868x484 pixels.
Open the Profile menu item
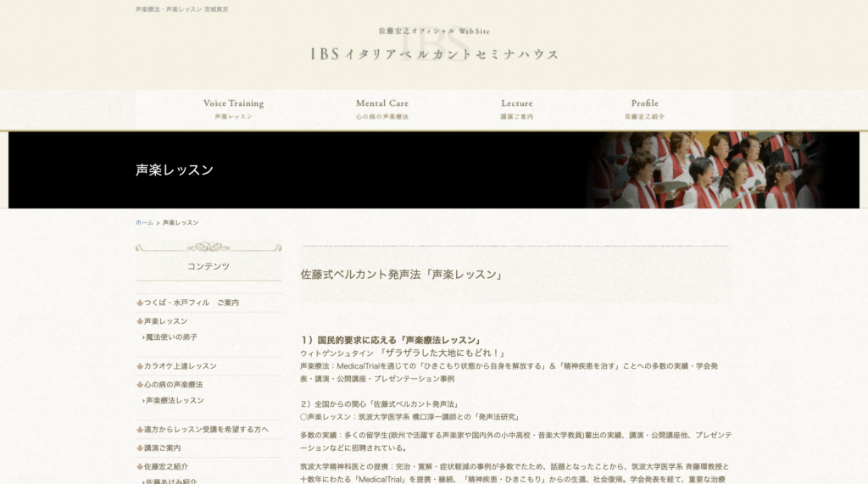(644, 109)
